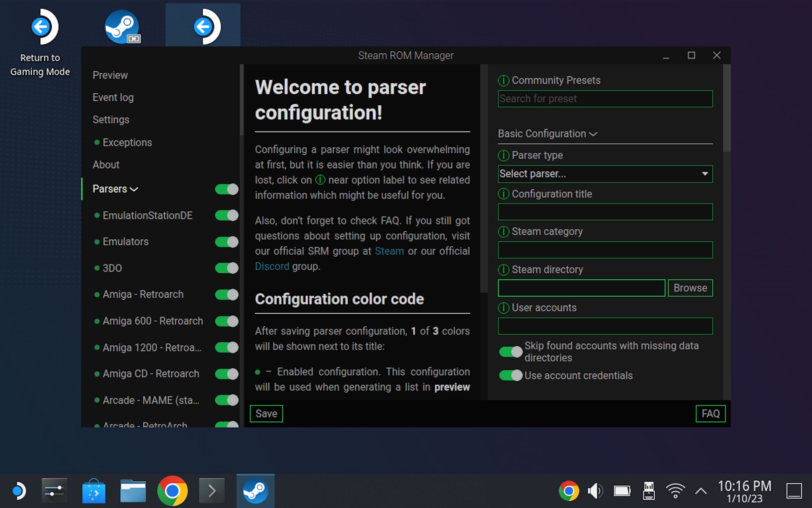Open the Preview page
Image resolution: width=812 pixels, height=508 pixels.
click(x=110, y=75)
